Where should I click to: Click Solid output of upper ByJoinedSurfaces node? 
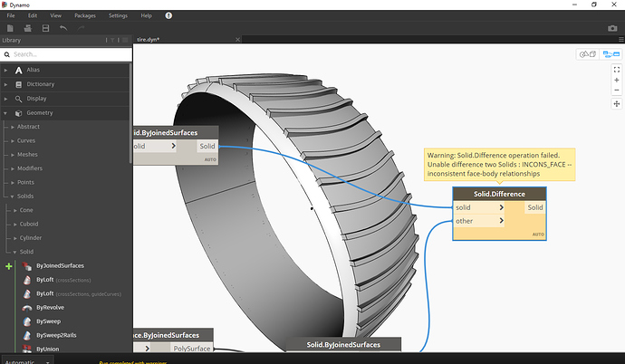(207, 146)
